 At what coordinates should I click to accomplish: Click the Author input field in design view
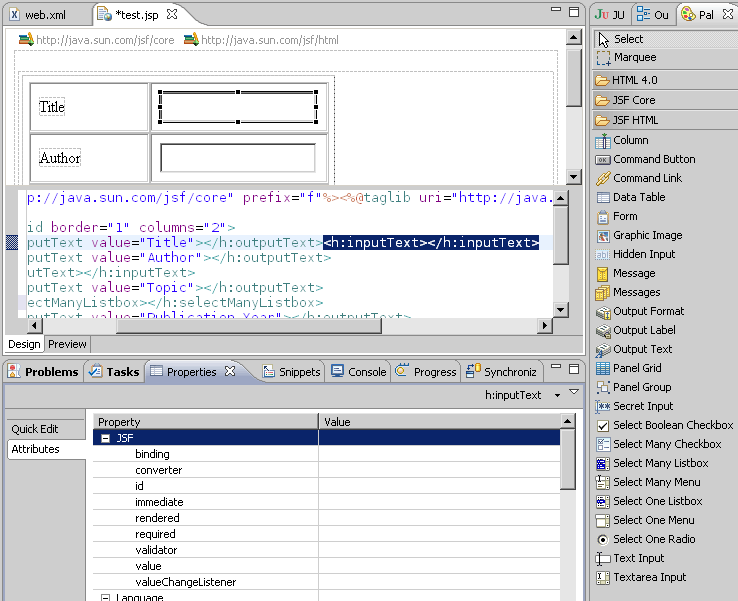(237, 158)
